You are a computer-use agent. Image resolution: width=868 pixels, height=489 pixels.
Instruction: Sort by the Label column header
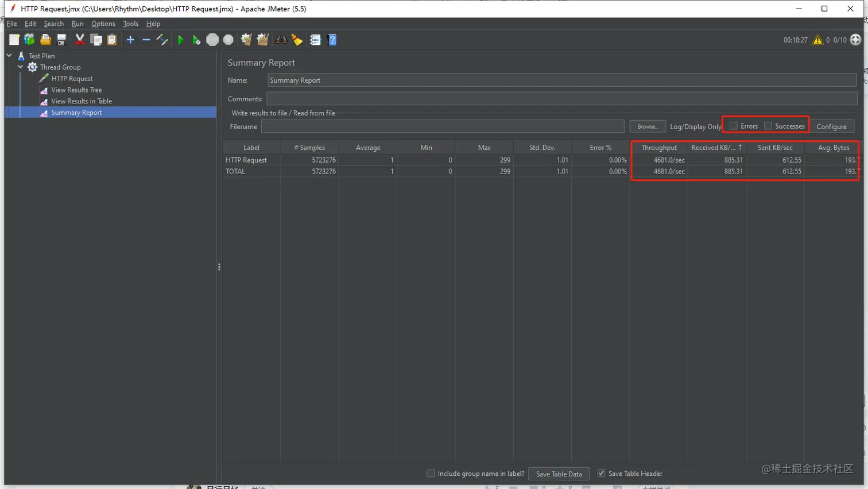tap(251, 148)
